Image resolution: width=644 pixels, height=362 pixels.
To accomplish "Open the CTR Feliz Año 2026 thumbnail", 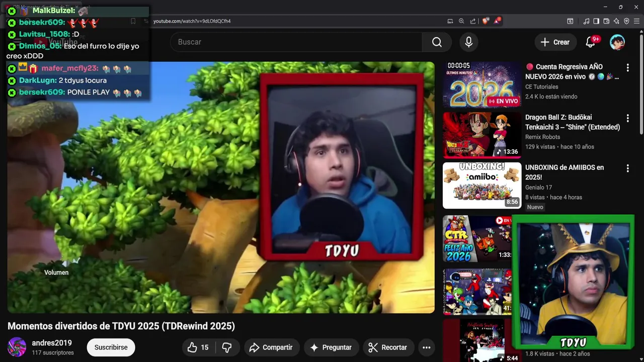I will point(477,239).
